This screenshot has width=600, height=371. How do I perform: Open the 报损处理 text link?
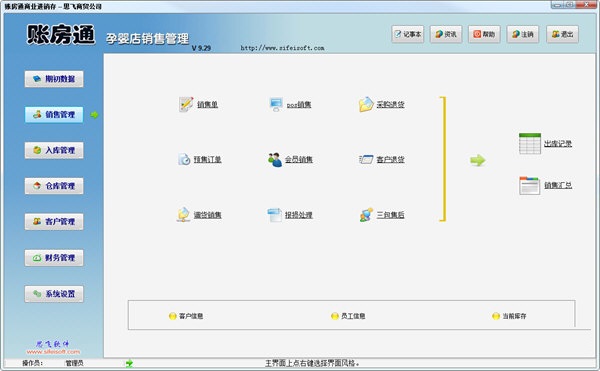tap(298, 215)
